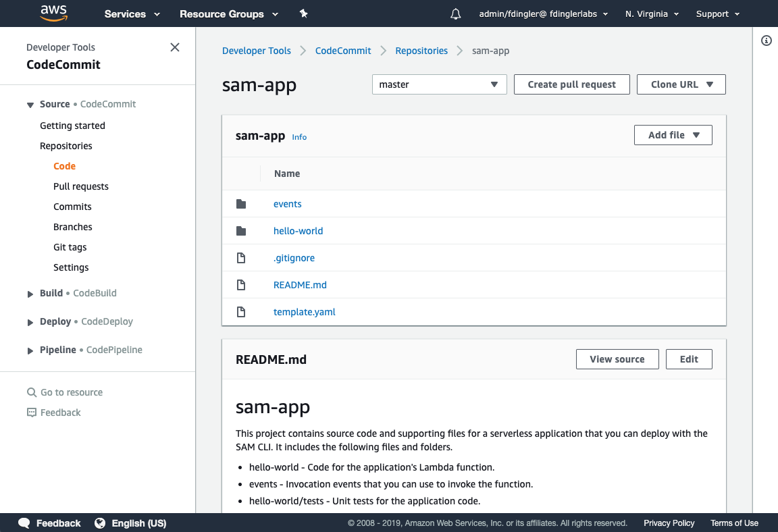
Task: Click the README.md file icon
Action: tap(241, 285)
